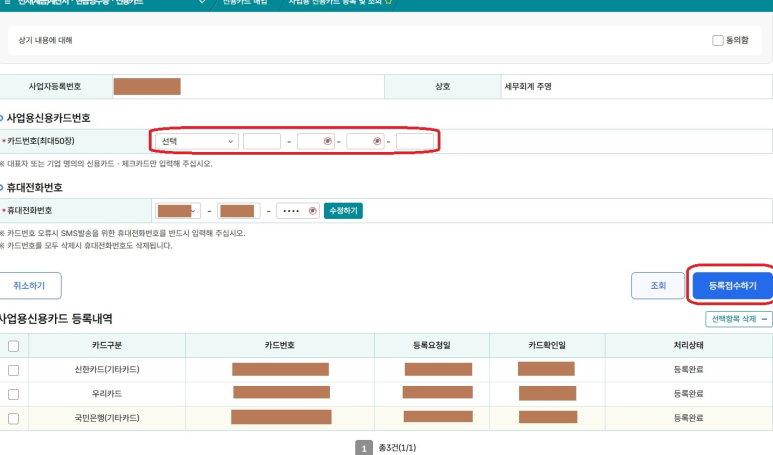Click the 세무회계 주영 business name value
Screen dimensions: 773x455
528,87
